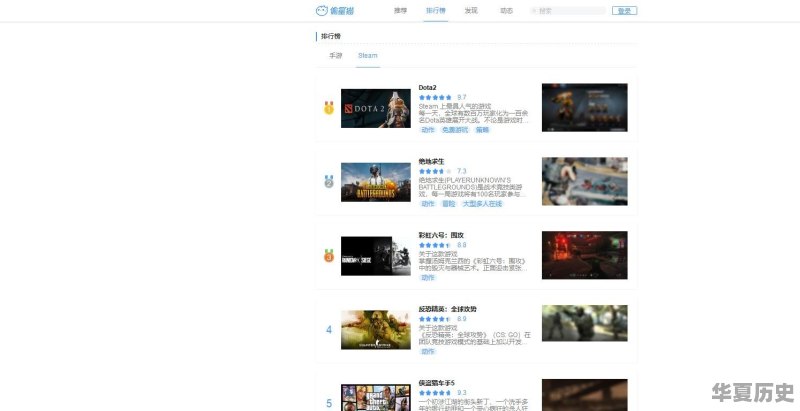This screenshot has height=411, width=800.
Task: Open the Rainbow Six Siege cover image
Action: click(376, 256)
